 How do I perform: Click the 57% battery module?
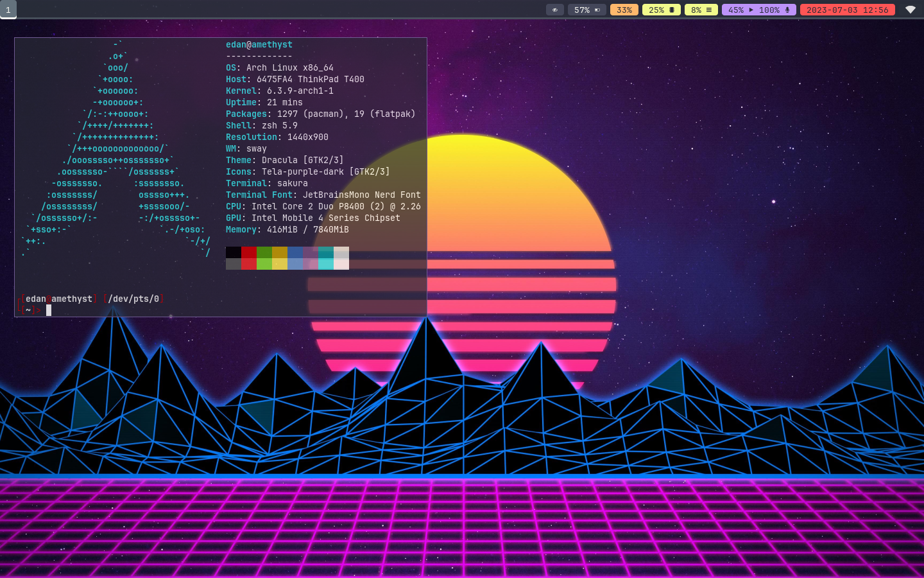[587, 10]
